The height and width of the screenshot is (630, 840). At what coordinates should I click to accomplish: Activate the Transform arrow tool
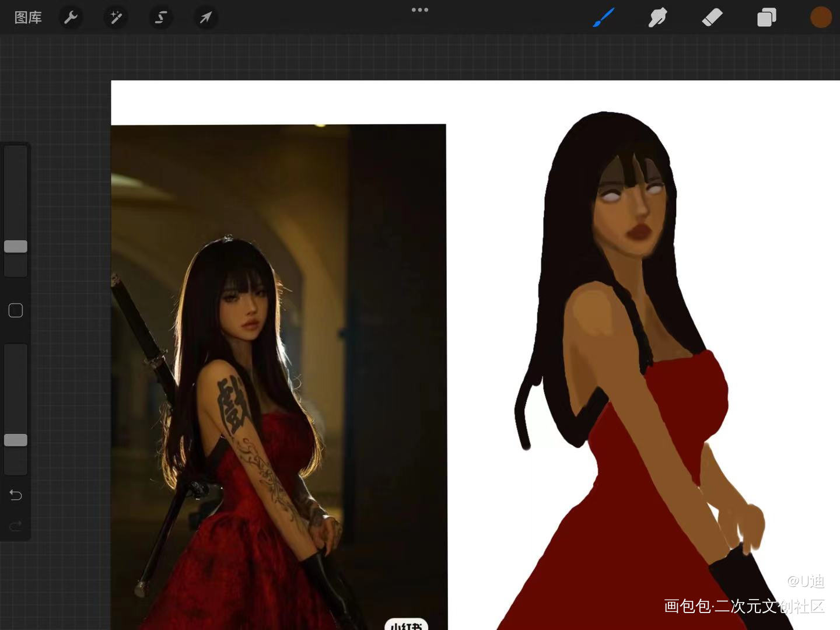tap(205, 17)
